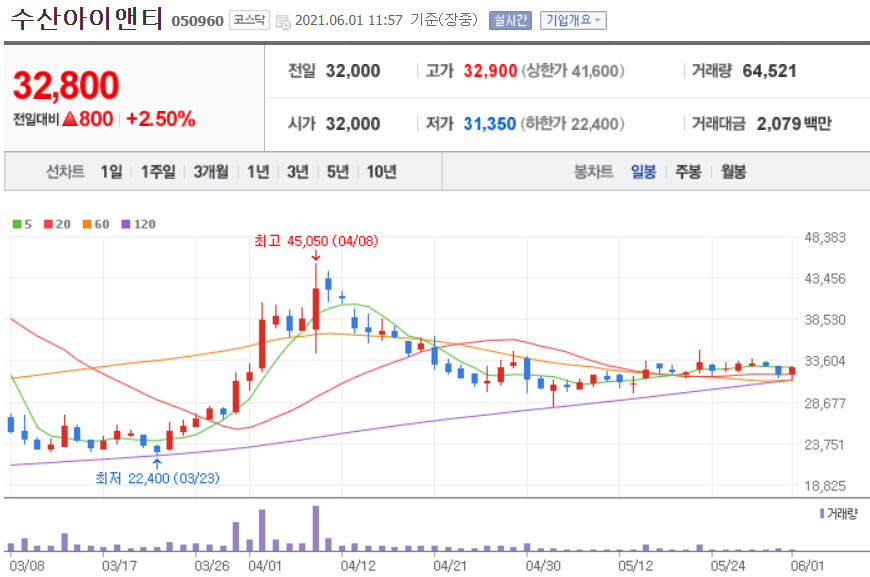The width and height of the screenshot is (870, 577).
Task: Click the 거래대금 2,079 백만 value
Action: pos(794,124)
